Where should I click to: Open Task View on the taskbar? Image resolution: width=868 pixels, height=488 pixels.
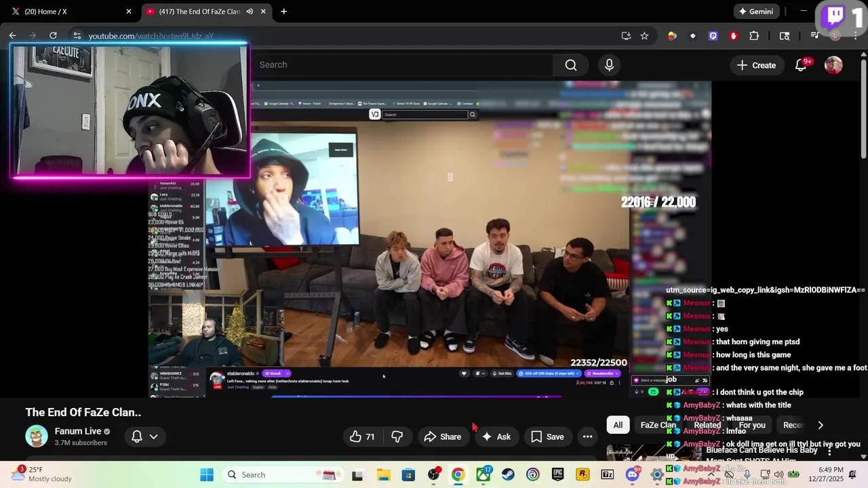[357, 475]
